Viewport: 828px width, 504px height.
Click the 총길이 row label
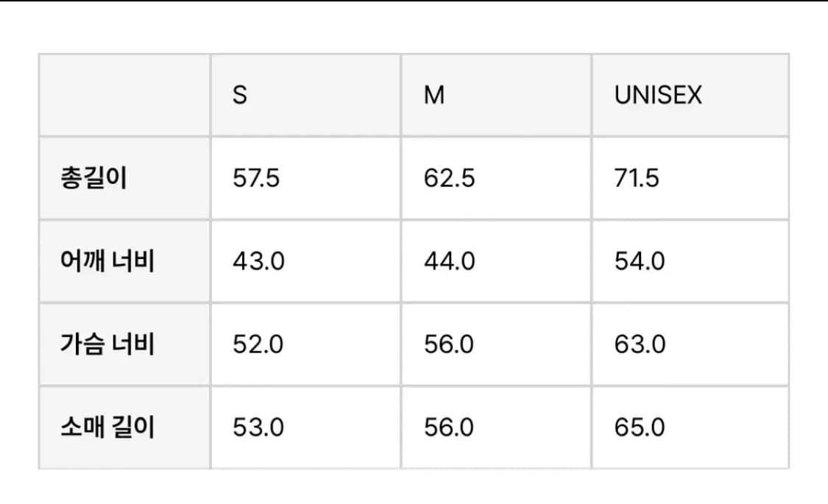pos(93,178)
